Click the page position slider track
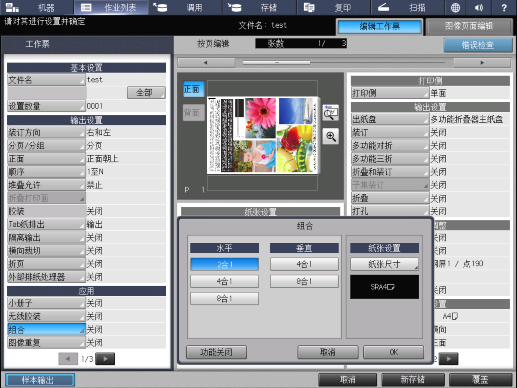 (x=344, y=62)
